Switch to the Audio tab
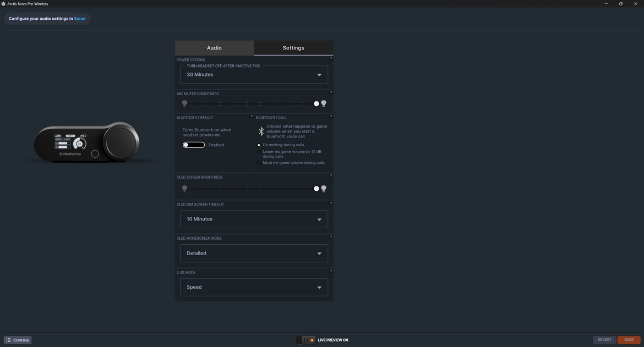 point(214,48)
